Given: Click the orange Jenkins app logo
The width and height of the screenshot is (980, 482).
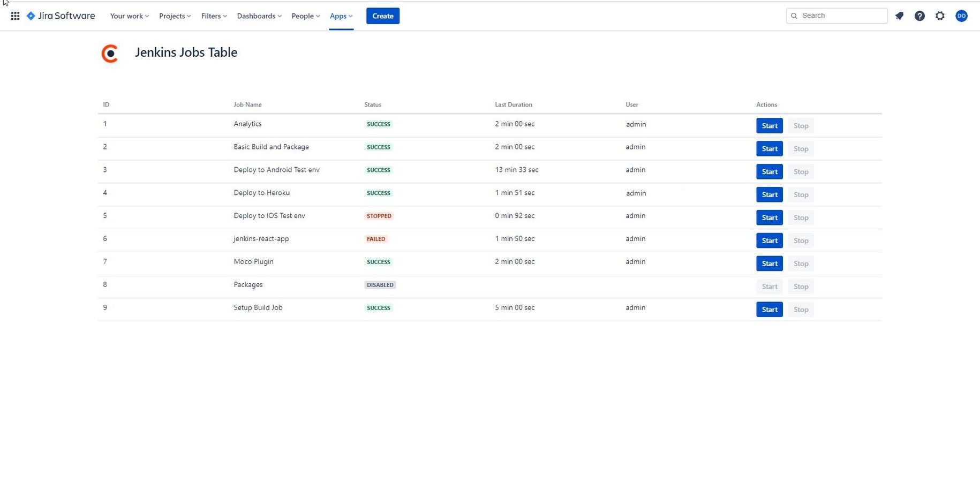Looking at the screenshot, I should pyautogui.click(x=110, y=54).
